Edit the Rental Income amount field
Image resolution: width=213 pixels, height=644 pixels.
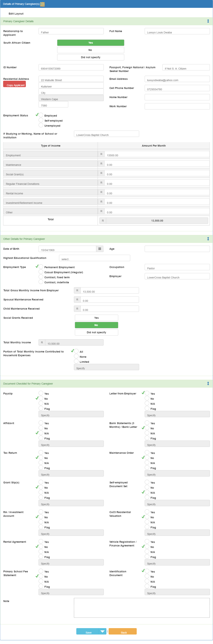pyautogui.click(x=157, y=192)
